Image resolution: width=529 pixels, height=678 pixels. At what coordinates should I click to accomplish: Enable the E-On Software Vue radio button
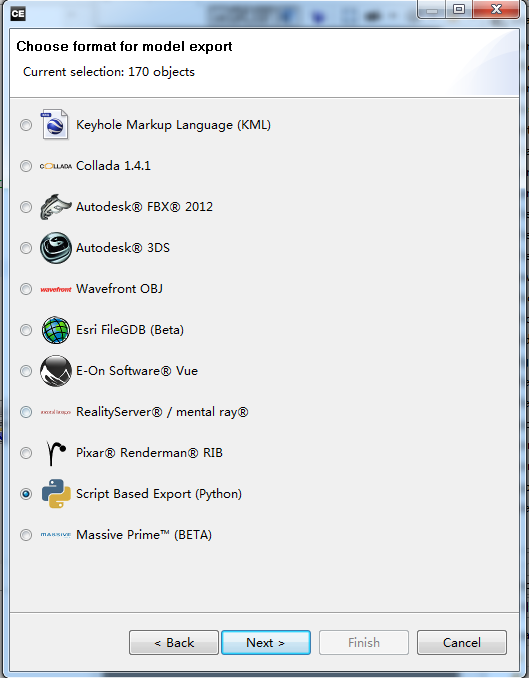click(x=26, y=371)
